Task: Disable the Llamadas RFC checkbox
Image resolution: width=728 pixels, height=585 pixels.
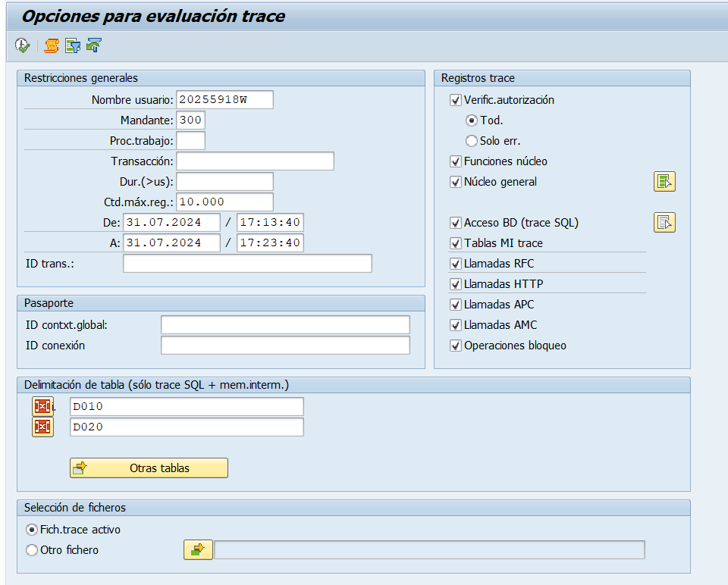Action: click(456, 264)
